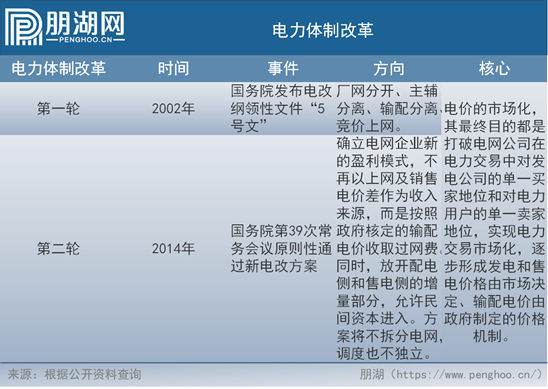This screenshot has height=389, width=548.
Task: Click the 朋湖网 logo text
Action: [85, 23]
